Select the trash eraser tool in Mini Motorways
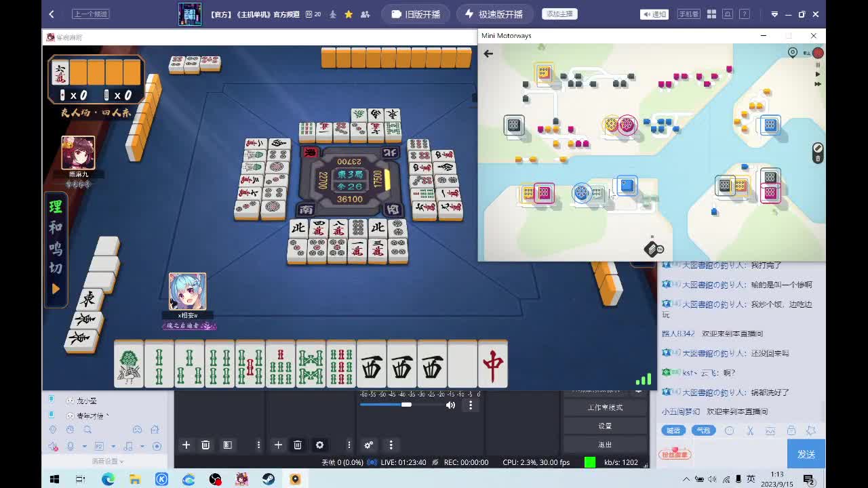The height and width of the screenshot is (488, 868). 818,159
